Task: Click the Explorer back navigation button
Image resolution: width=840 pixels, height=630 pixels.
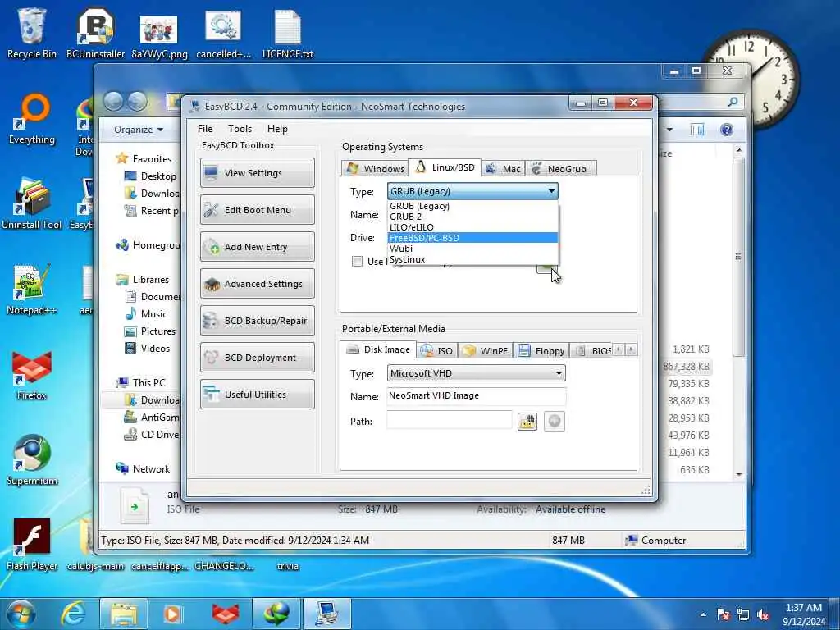Action: pos(113,101)
